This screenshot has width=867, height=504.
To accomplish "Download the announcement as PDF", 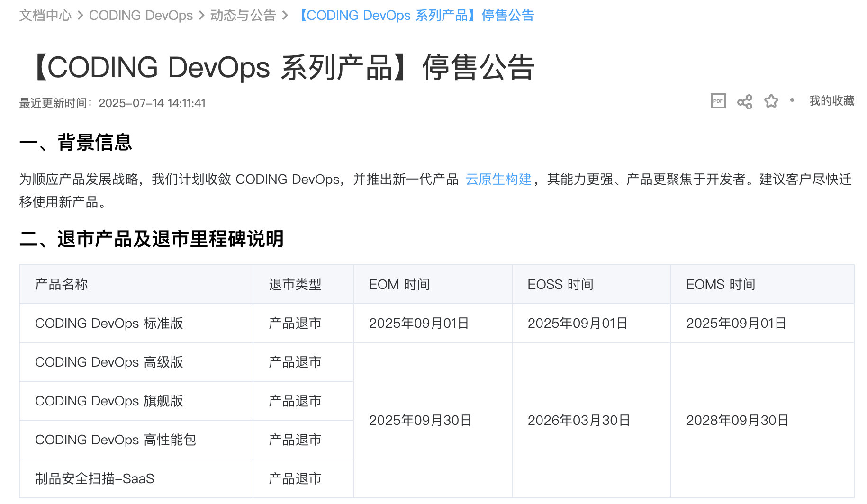I will (x=718, y=101).
